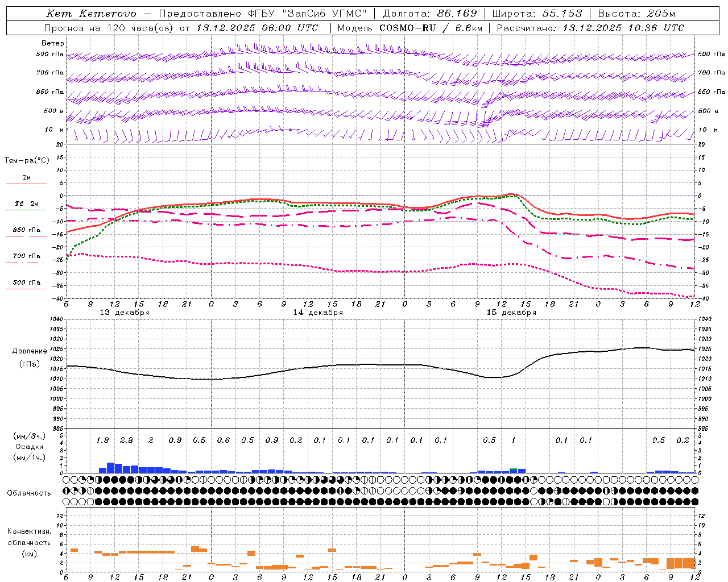Click the Конвективн. convective cloud label
The height and width of the screenshot is (582, 728).
pyautogui.click(x=29, y=531)
